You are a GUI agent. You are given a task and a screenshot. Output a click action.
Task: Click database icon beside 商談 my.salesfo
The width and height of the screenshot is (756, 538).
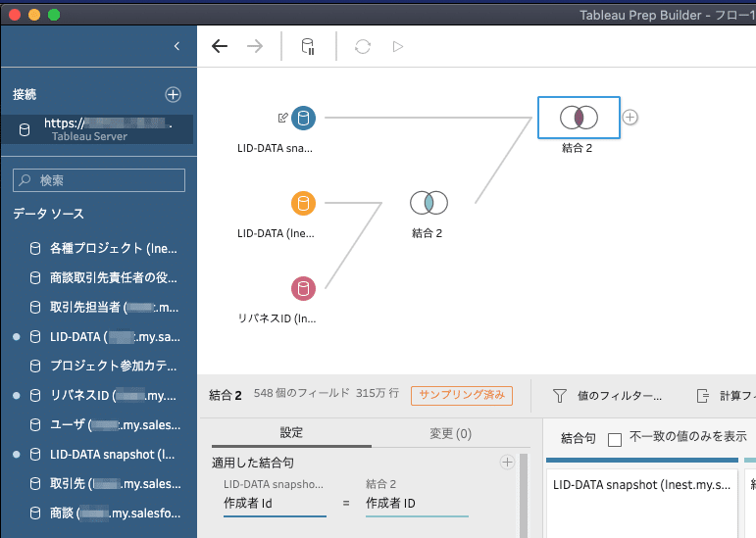(35, 513)
